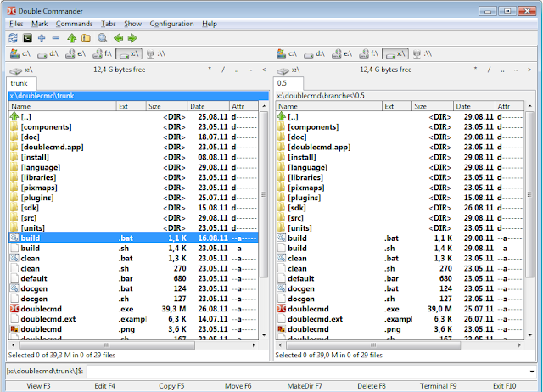Open the Search magnifier icon
The height and width of the screenshot is (392, 543).
pyautogui.click(x=102, y=38)
